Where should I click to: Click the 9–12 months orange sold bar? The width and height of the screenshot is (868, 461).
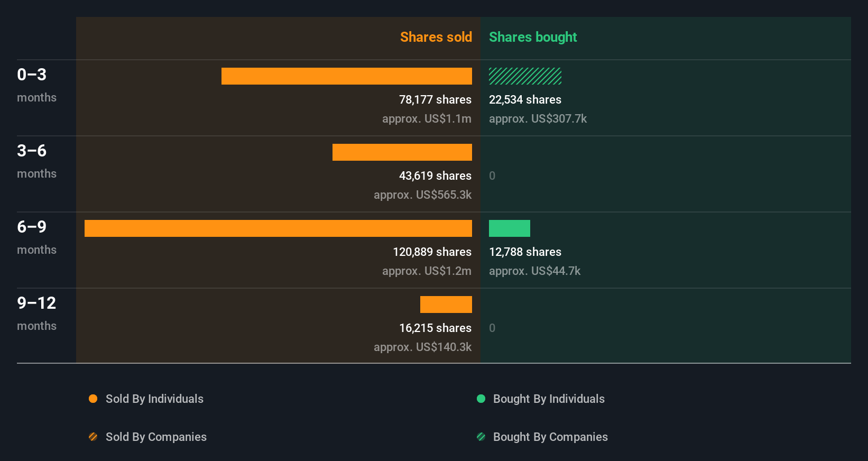click(446, 305)
